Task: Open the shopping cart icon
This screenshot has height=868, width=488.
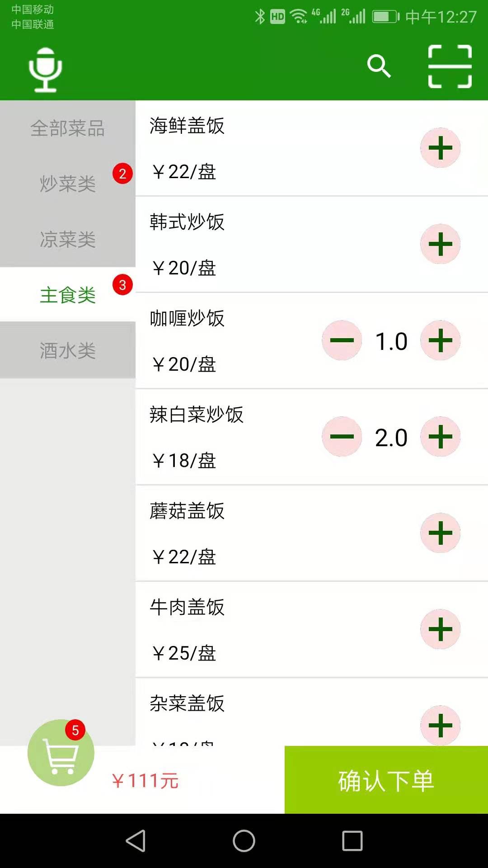Action: tap(61, 753)
